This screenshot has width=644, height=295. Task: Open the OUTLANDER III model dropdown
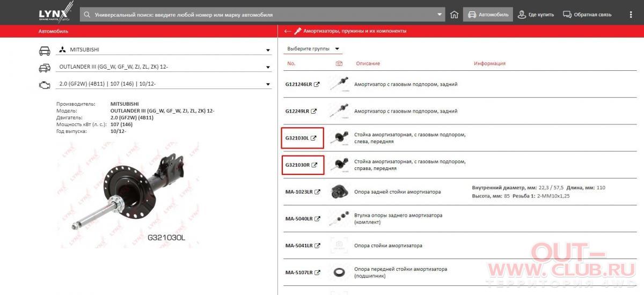click(164, 67)
